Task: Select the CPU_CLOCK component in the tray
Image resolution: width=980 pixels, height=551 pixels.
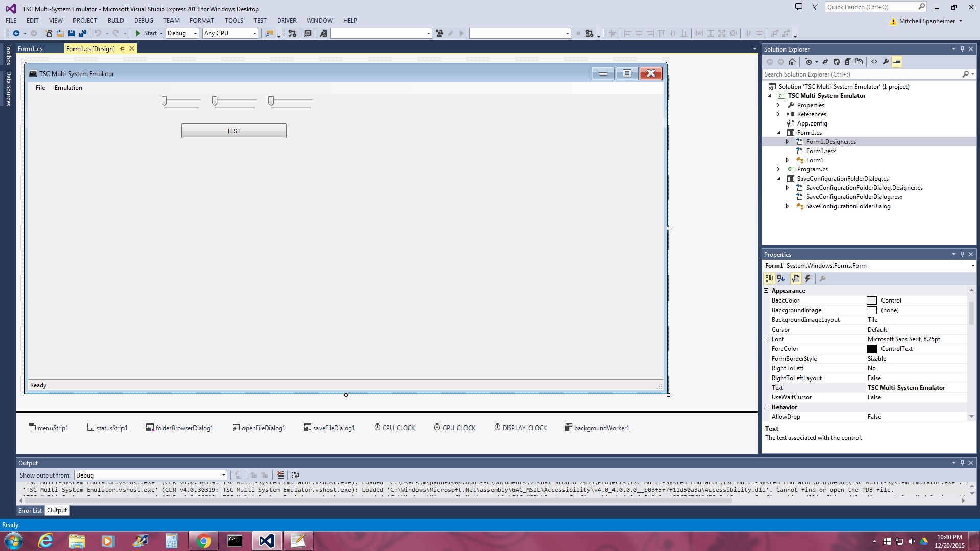Action: (395, 428)
